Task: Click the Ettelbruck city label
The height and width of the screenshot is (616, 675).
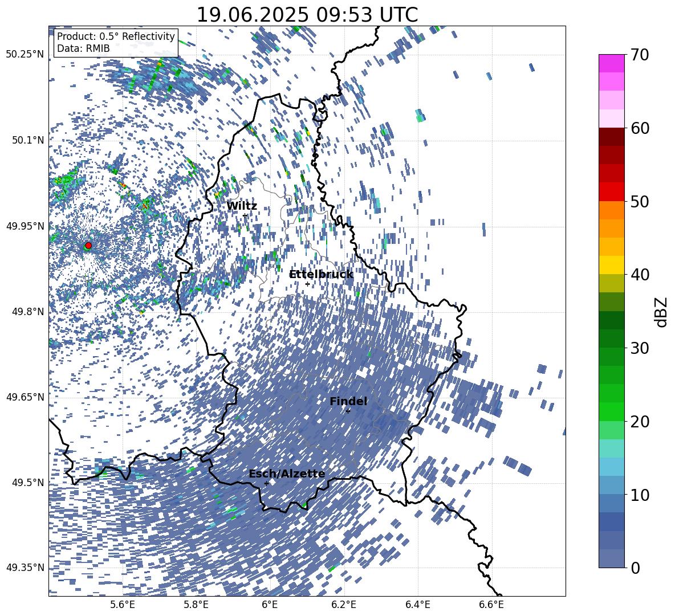Action: [321, 275]
